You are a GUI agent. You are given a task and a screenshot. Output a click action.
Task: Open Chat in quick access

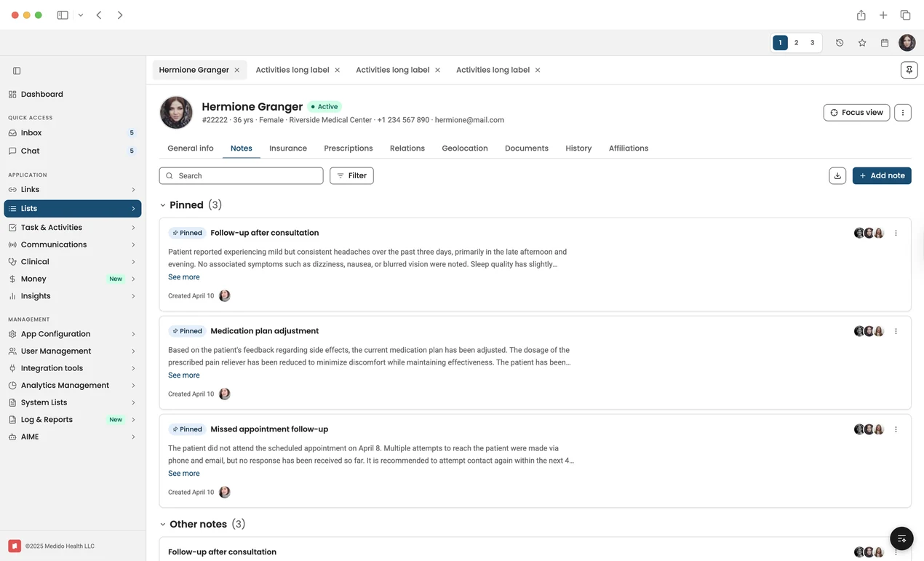coord(72,151)
